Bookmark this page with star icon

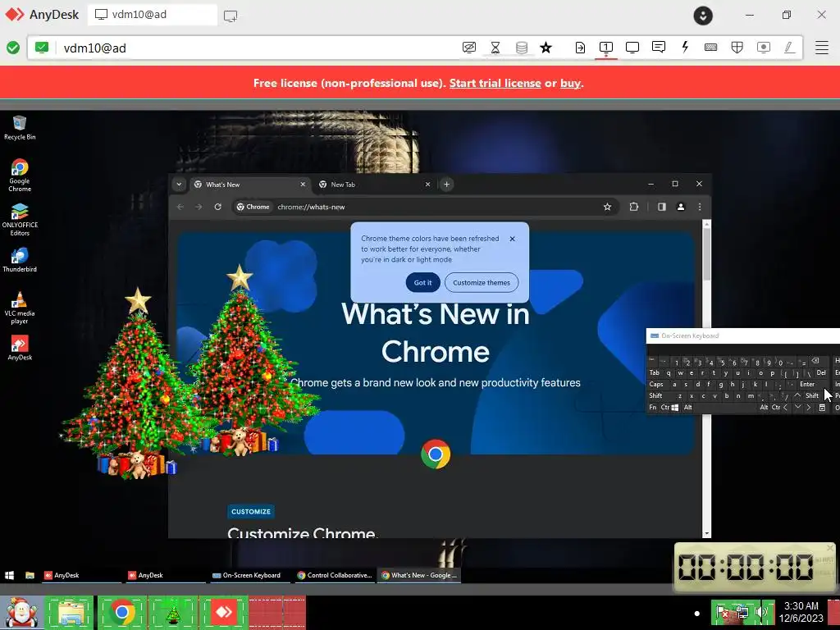point(608,207)
